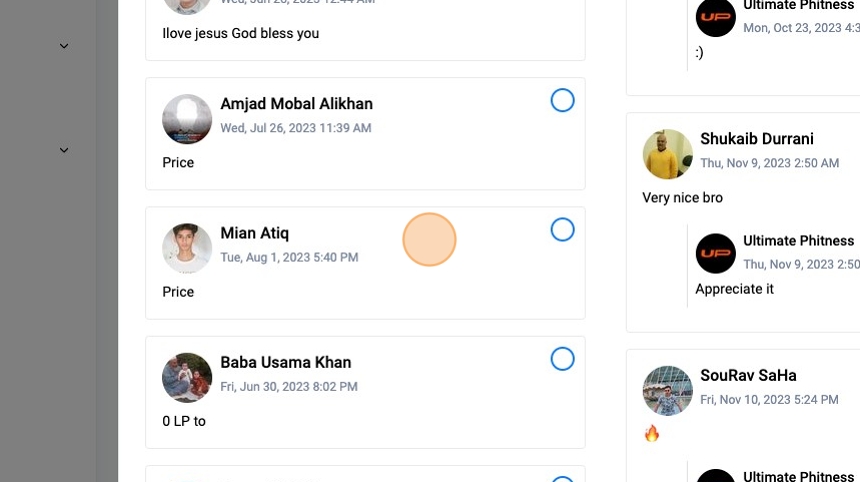Click Amjad Mobal Alikhan's profile avatar
The height and width of the screenshot is (482, 860).
[187, 119]
